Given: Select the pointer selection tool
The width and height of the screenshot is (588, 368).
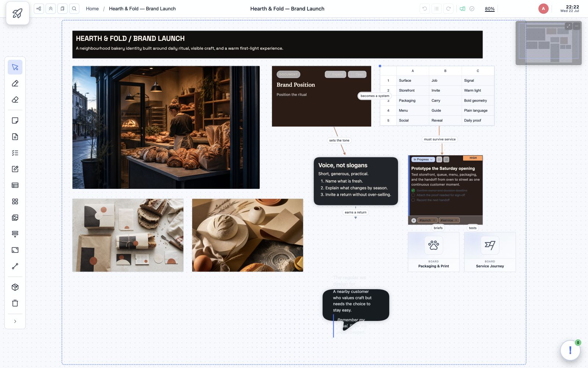Looking at the screenshot, I should click(x=15, y=67).
